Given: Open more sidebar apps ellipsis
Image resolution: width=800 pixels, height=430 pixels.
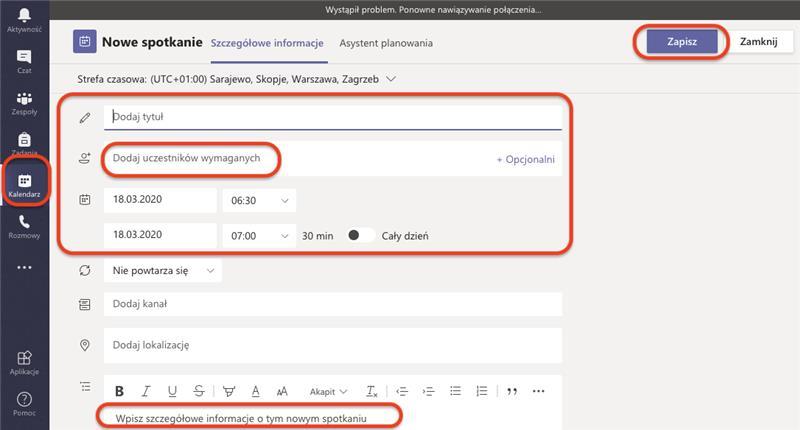Looking at the screenshot, I should pyautogui.click(x=24, y=267).
